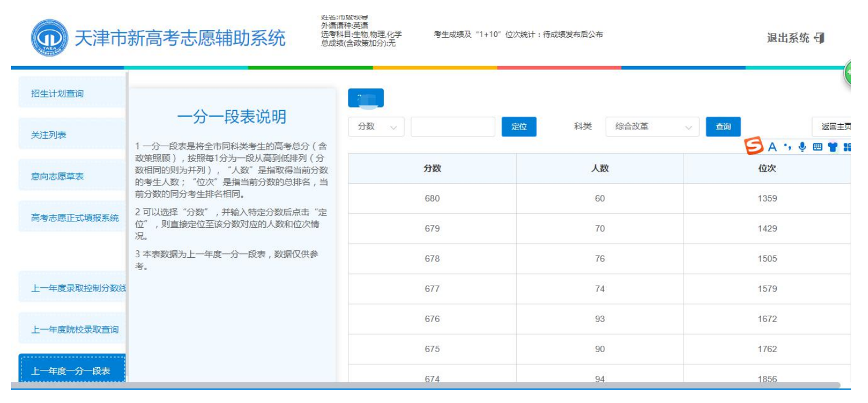Open Sogou skin shirt icon
This screenshot has width=868, height=403.
pyautogui.click(x=832, y=147)
